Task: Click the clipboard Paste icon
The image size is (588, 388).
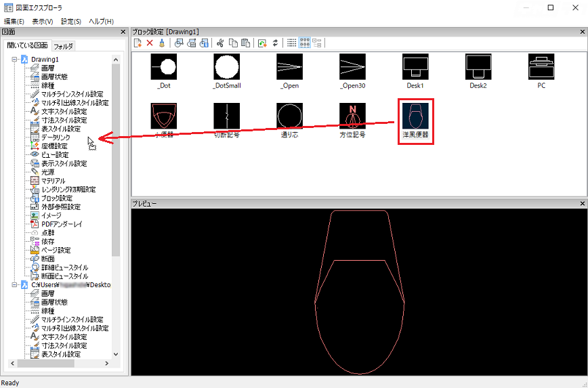Action: [245, 43]
